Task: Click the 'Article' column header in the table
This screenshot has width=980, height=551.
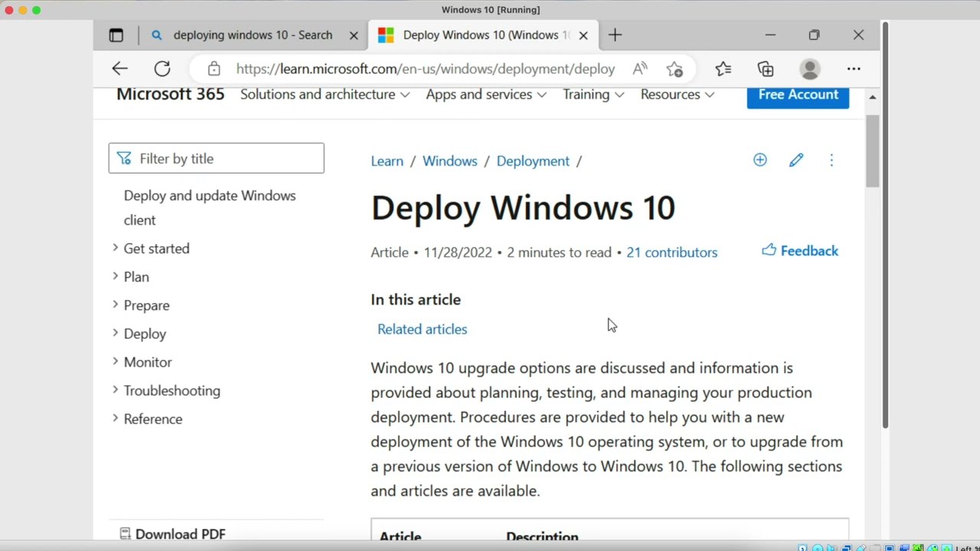Action: (400, 536)
